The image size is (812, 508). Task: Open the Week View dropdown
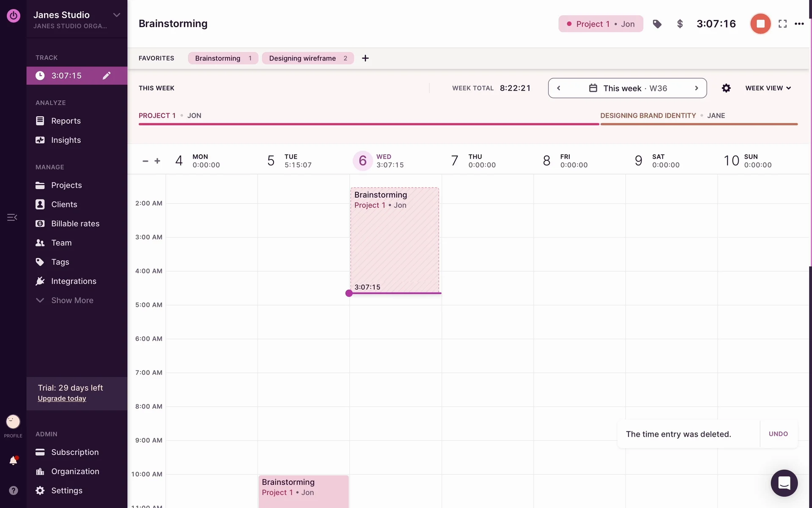point(768,88)
